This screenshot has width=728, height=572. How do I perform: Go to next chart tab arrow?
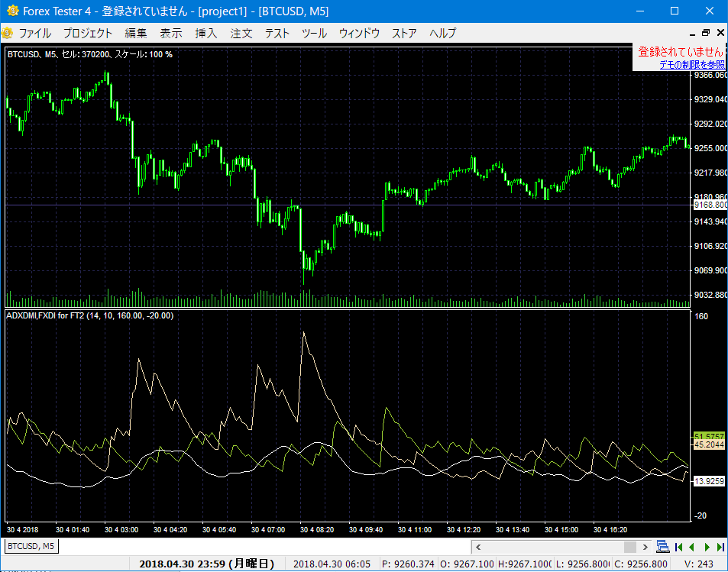point(707,547)
